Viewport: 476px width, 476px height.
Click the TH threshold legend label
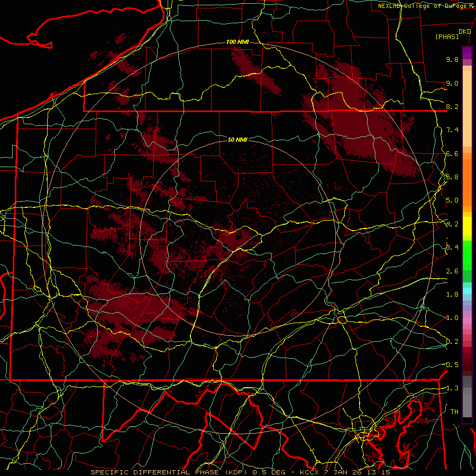coord(454,412)
